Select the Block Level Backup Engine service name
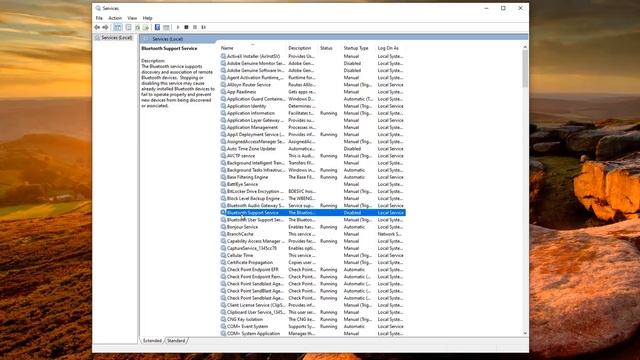640x360 pixels. point(255,198)
